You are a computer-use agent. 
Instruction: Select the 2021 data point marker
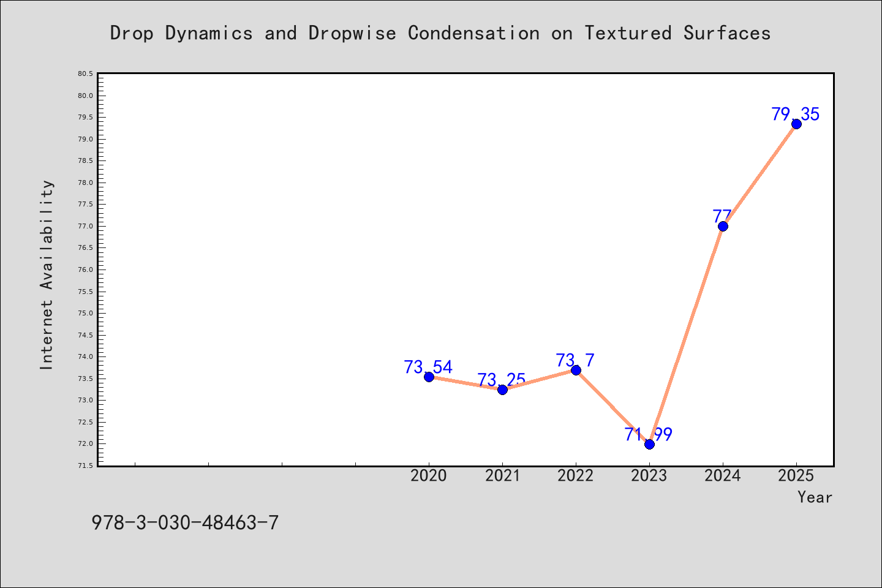tap(502, 390)
